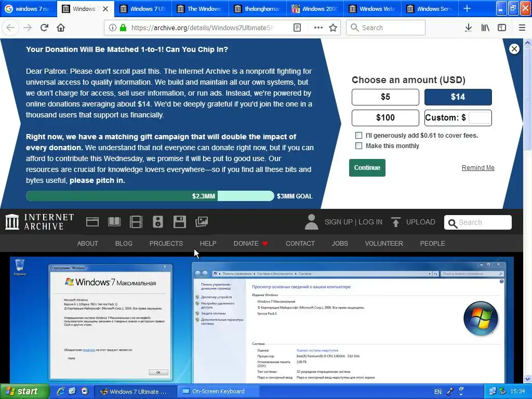Click the UPLOAD link text
532x399 pixels.
tap(421, 222)
